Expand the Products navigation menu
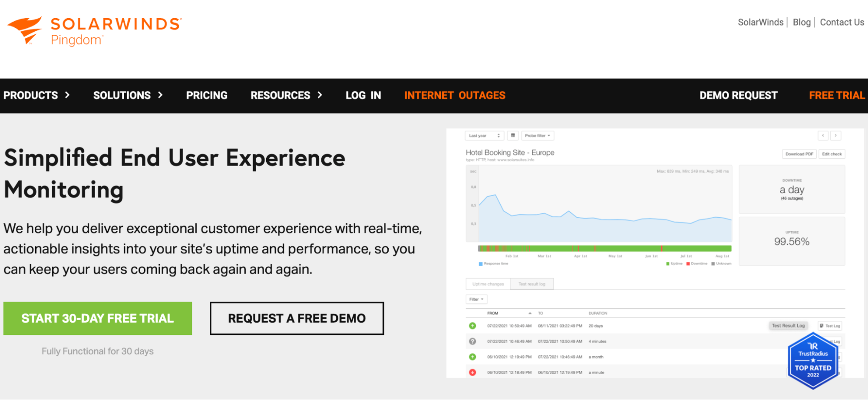Image resolution: width=868 pixels, height=400 pixels. [36, 95]
